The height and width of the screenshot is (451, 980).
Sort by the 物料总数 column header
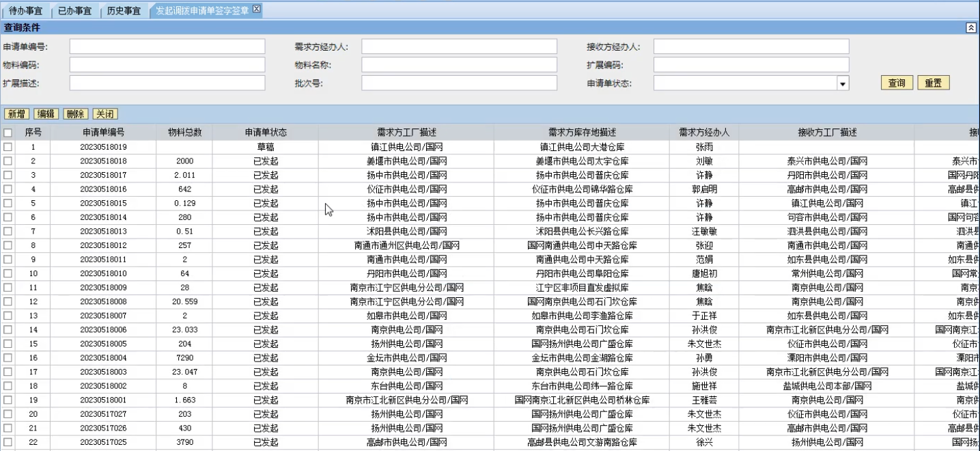coord(184,133)
